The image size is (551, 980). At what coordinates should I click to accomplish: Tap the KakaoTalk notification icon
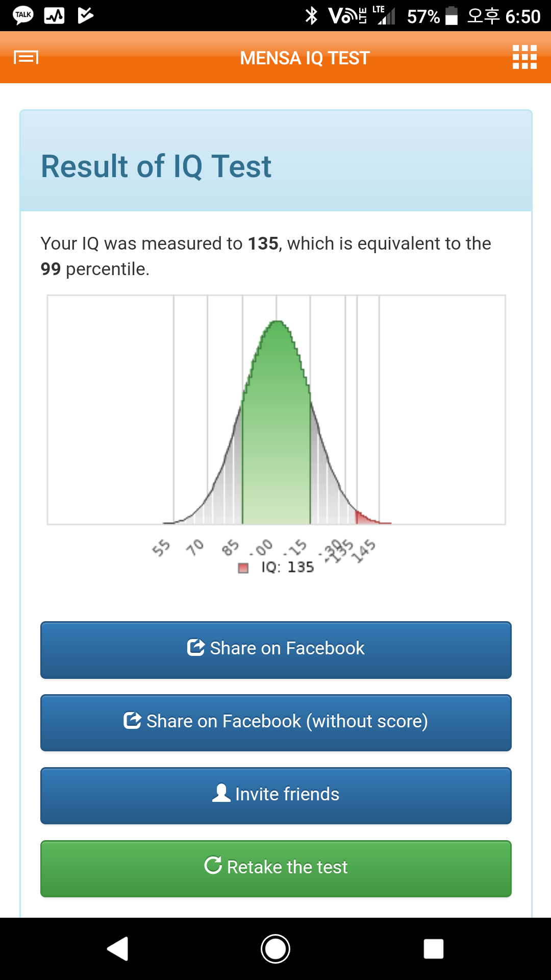click(23, 15)
